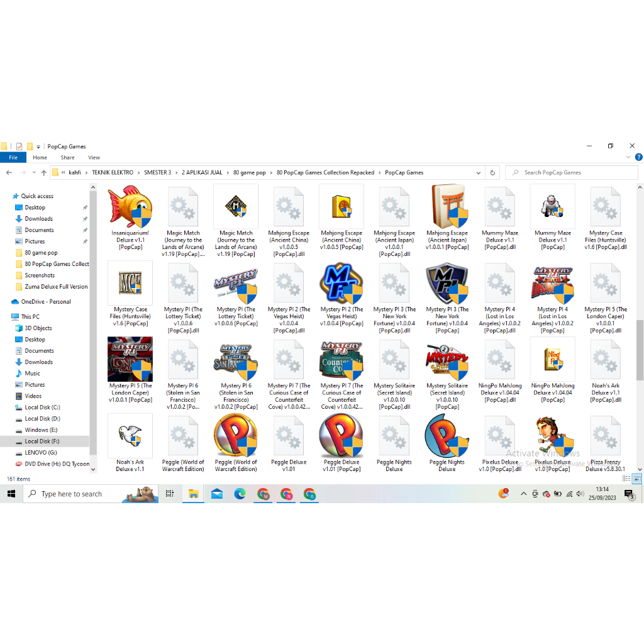Open Microsoft Edge from the taskbar
This screenshot has width=644, height=644.
240,494
